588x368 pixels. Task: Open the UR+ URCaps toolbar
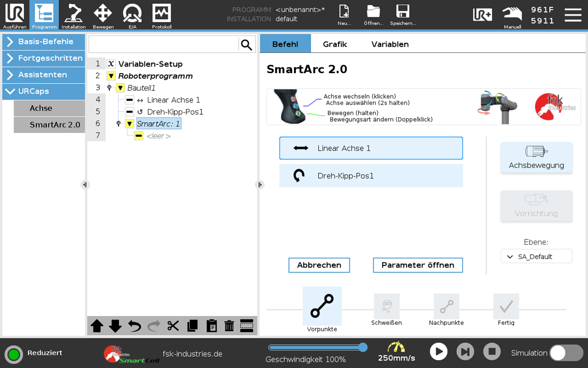tap(482, 15)
